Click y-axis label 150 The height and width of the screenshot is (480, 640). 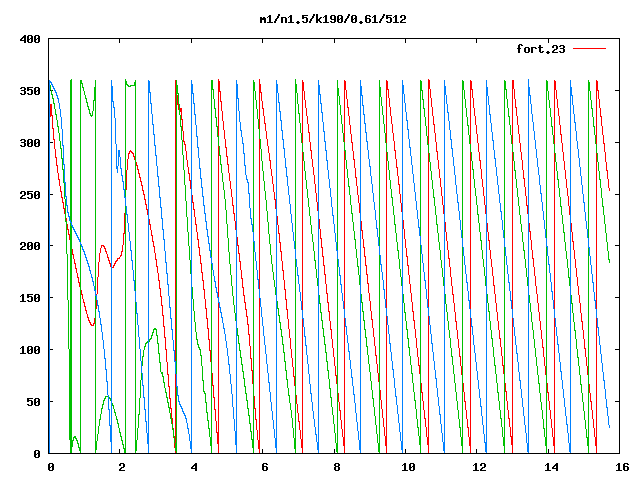coord(30,298)
